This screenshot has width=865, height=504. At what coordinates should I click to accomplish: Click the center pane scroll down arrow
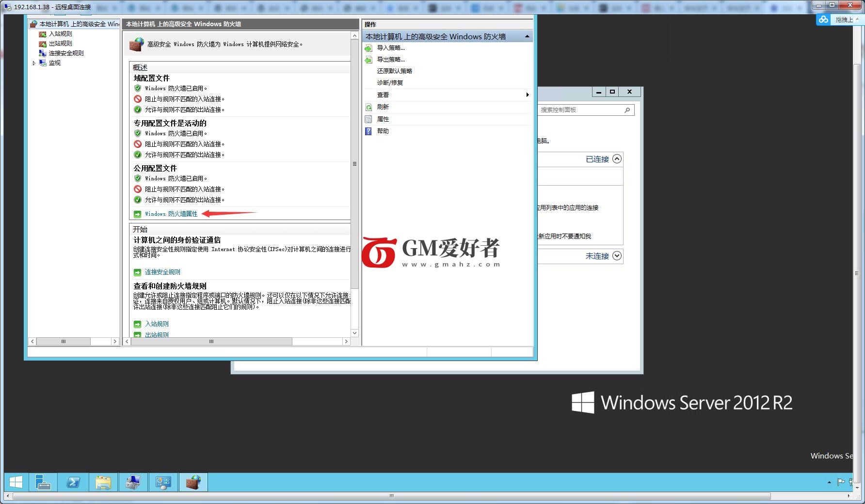(x=354, y=333)
